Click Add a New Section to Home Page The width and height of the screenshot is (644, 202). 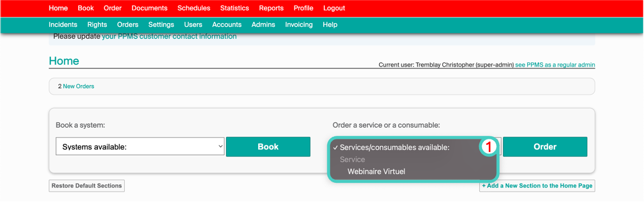click(537, 186)
